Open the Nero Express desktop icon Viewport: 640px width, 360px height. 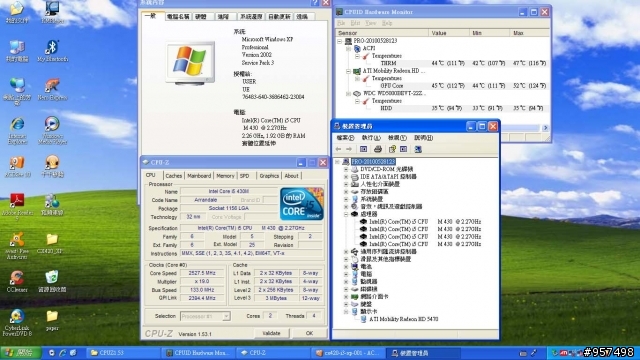coord(52,89)
